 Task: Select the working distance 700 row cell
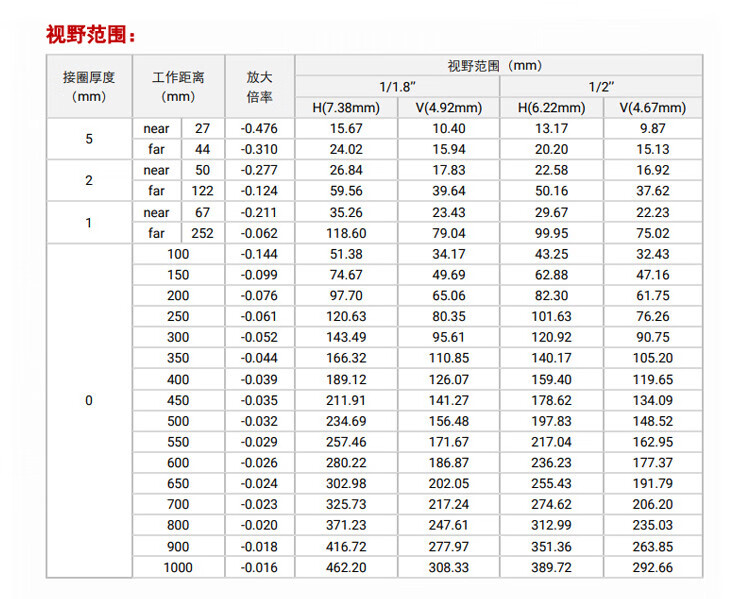[178, 504]
